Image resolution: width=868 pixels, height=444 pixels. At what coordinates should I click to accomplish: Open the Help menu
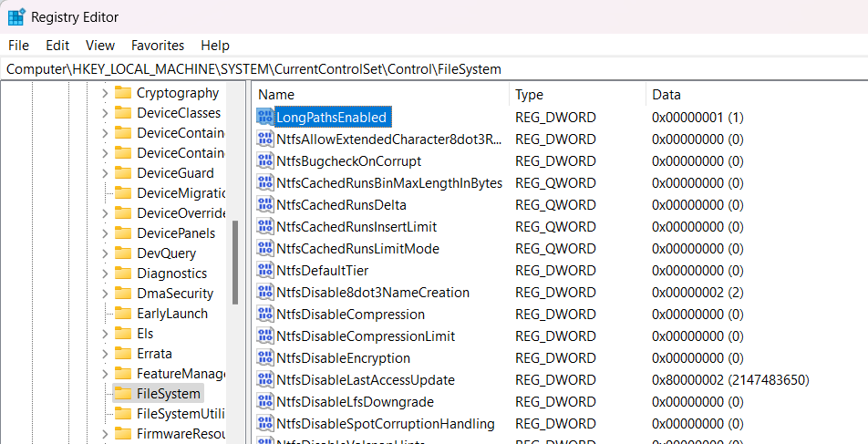[215, 46]
